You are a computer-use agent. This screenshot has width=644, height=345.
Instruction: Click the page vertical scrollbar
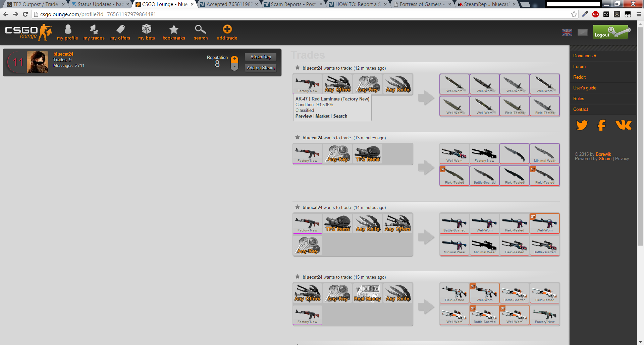[x=640, y=134]
